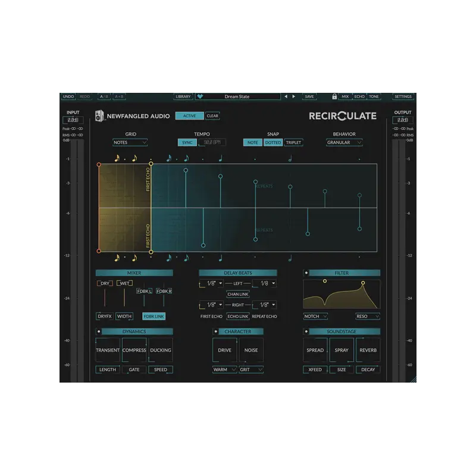Go to next preset with right arrow
The width and height of the screenshot is (476, 476).
click(293, 96)
